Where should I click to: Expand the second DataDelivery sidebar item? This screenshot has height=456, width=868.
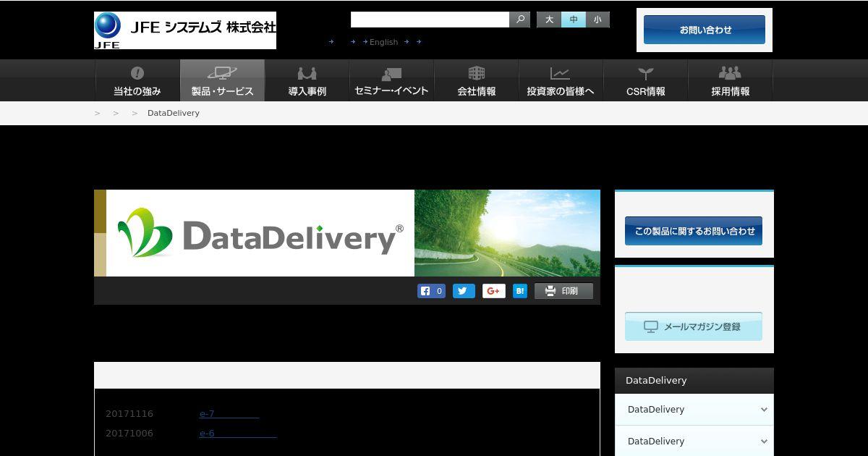point(694,441)
